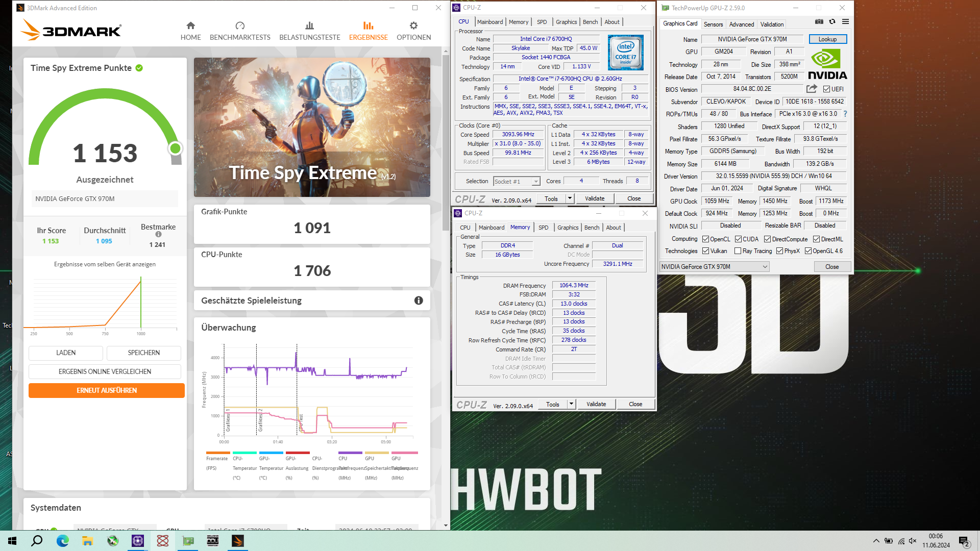Viewport: 980px width, 551px height.
Task: Click the info icon under Bestmarke
Action: click(x=158, y=235)
